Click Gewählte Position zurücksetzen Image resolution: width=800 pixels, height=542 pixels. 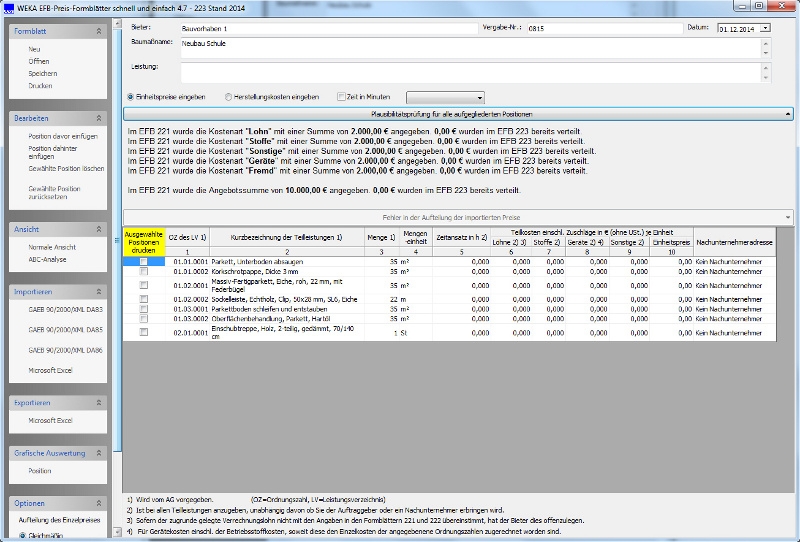(54, 192)
